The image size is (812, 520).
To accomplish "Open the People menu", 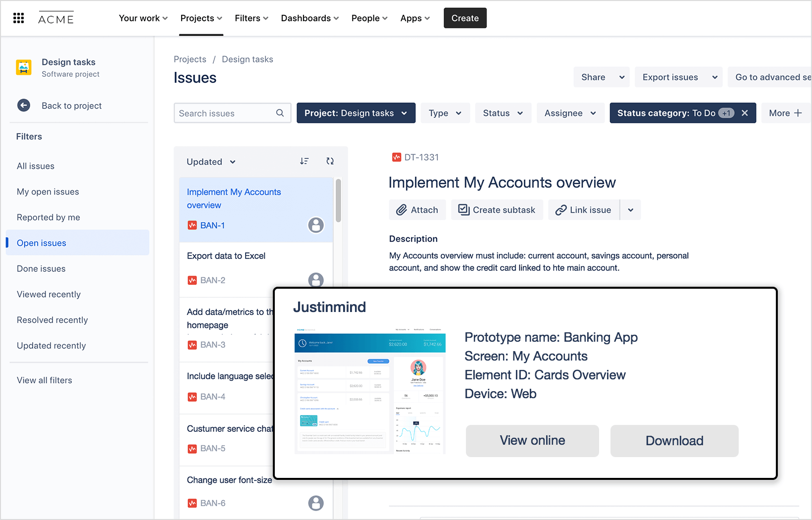I will [x=369, y=18].
